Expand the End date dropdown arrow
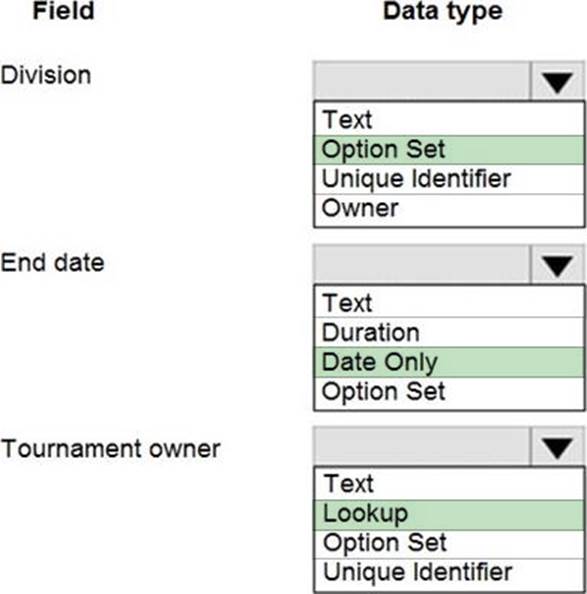 [x=557, y=264]
